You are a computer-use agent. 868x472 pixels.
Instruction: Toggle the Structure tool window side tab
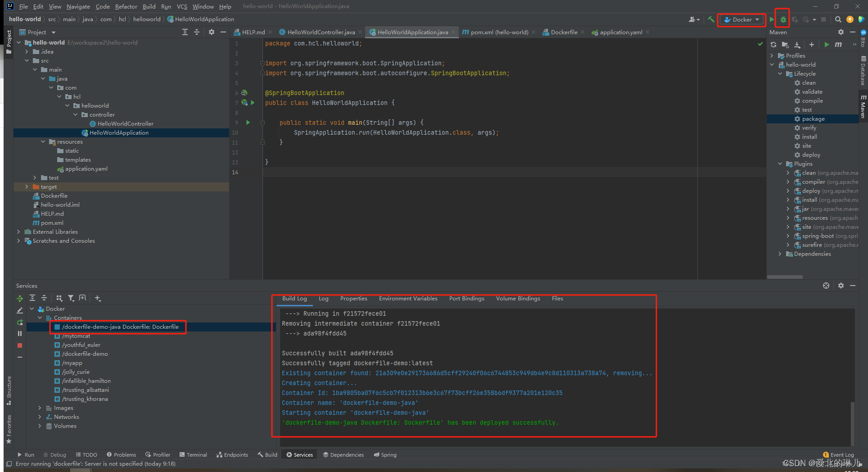(x=9, y=390)
